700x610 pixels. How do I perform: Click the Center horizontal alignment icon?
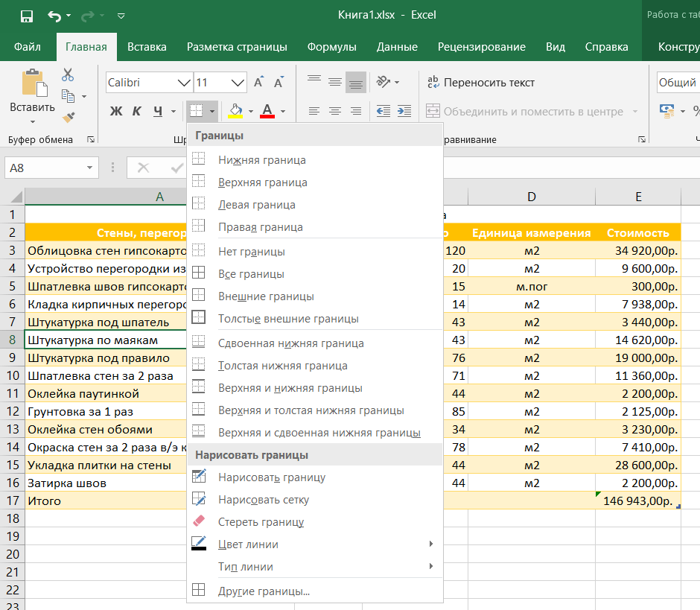(335, 112)
